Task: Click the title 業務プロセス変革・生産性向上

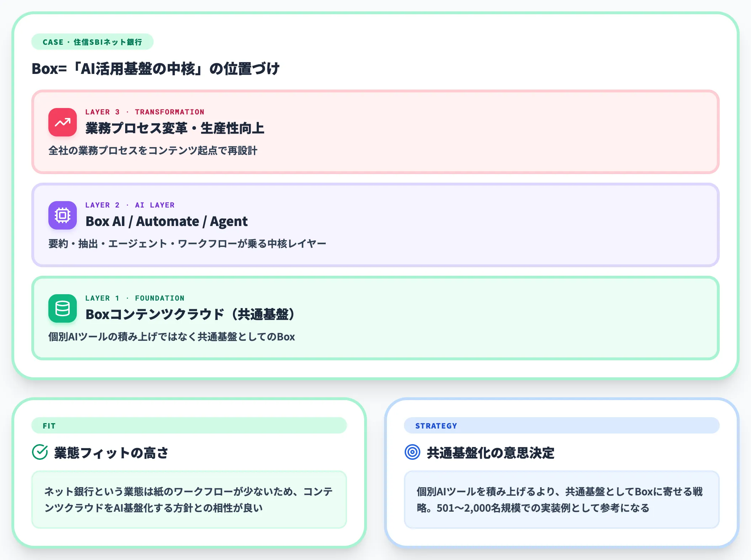Action: [x=175, y=128]
